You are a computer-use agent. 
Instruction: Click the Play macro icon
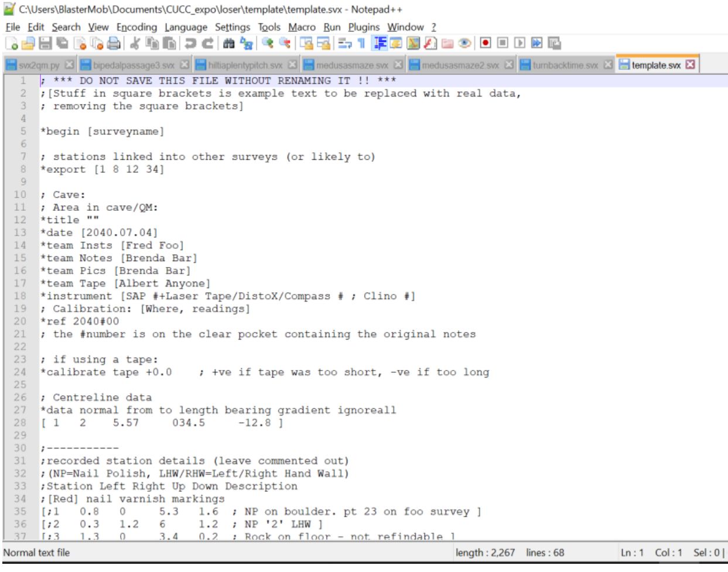519,43
